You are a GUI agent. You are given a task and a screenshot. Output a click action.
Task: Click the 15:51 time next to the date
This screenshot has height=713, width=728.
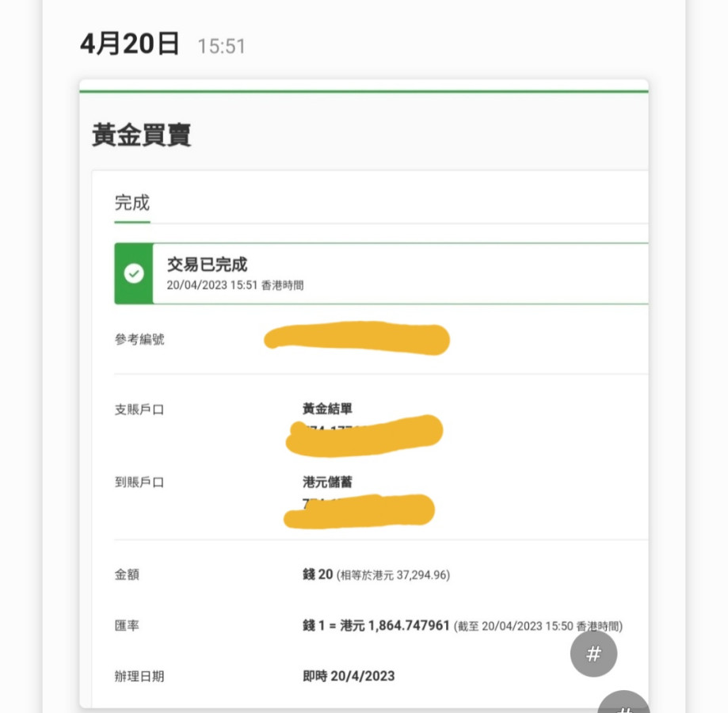[222, 47]
